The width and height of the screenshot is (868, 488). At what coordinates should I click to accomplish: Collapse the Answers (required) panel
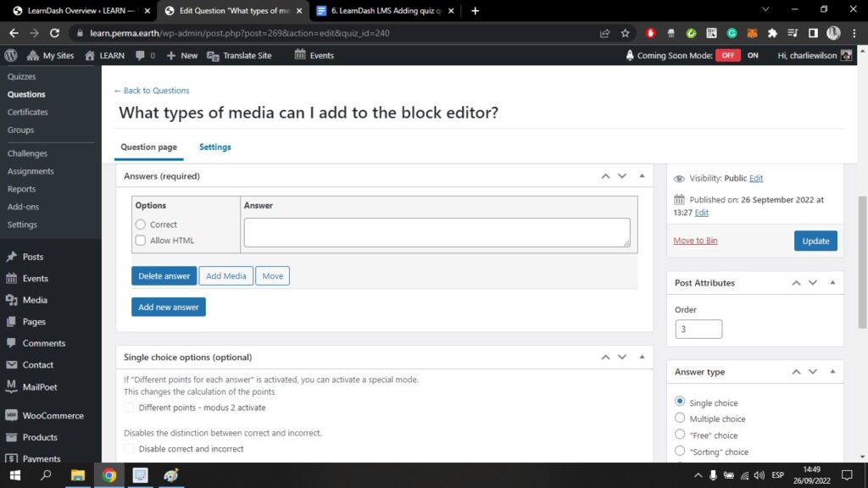(x=642, y=176)
